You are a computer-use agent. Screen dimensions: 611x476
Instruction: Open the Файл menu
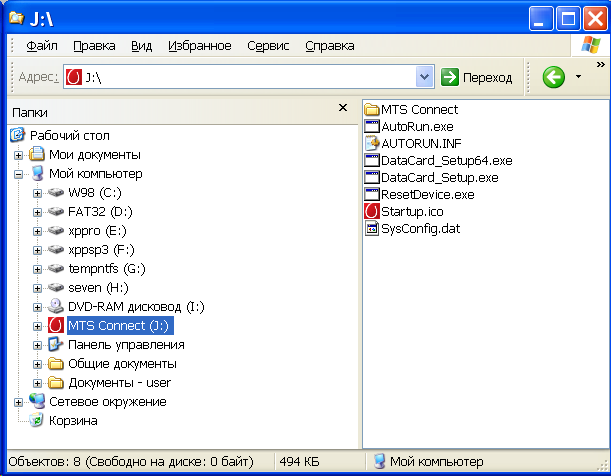[x=42, y=46]
